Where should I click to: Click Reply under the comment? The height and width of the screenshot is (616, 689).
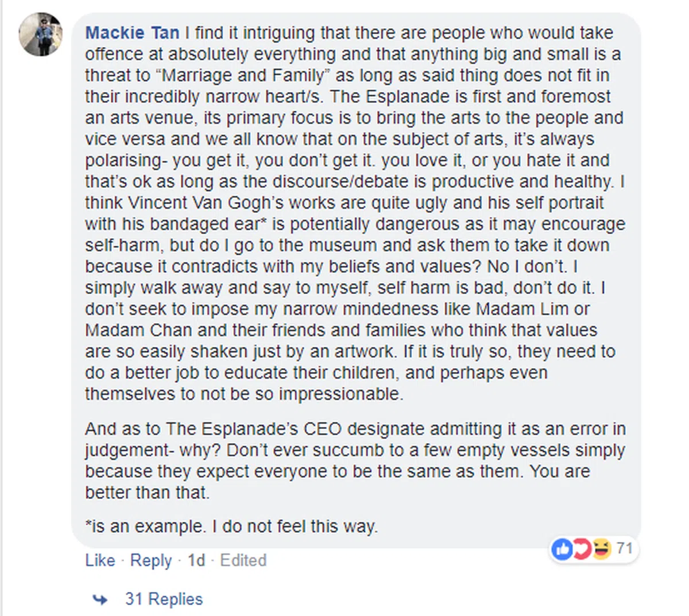(150, 560)
